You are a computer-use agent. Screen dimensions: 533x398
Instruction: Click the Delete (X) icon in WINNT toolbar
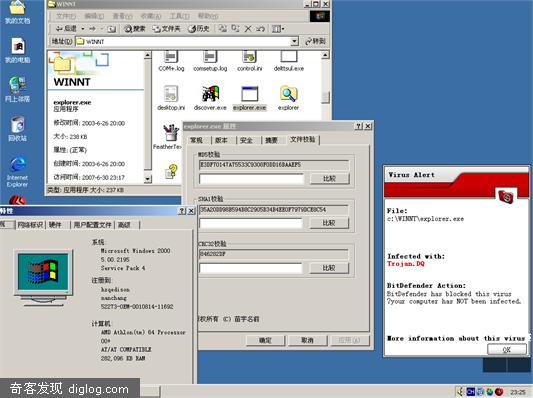[248, 29]
